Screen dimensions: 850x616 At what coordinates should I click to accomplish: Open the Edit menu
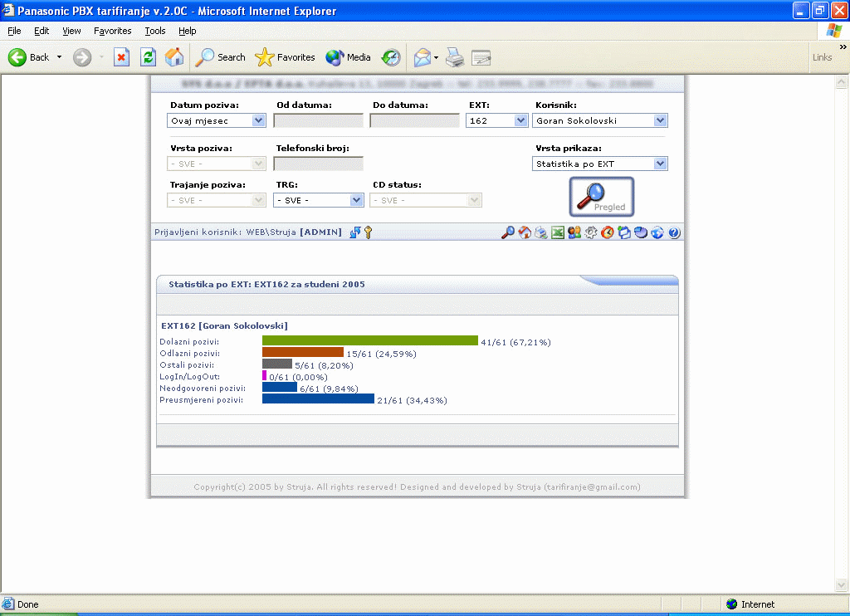click(42, 31)
